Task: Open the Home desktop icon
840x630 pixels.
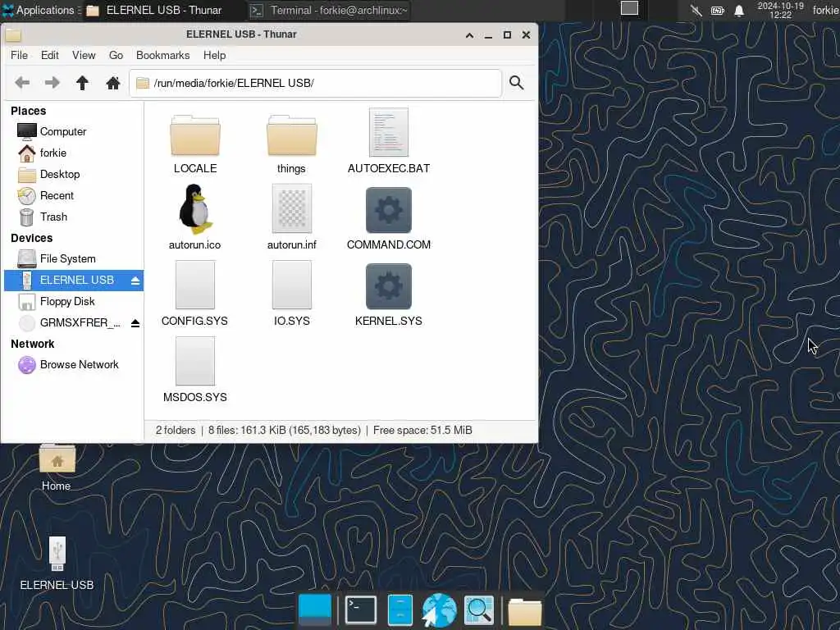Action: click(57, 468)
